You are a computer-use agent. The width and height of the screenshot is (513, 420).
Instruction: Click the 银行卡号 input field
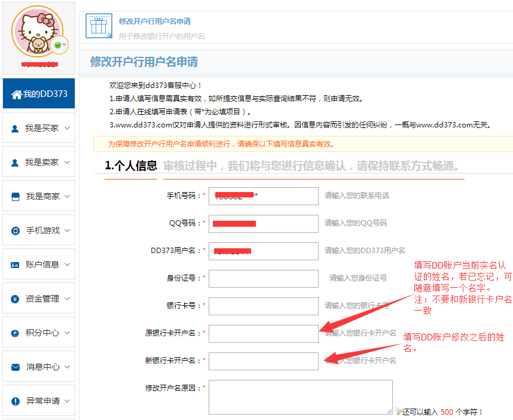(263, 306)
